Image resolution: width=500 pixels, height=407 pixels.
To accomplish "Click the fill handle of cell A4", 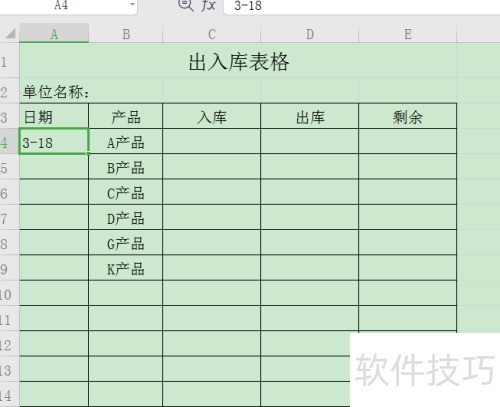I will (89, 154).
